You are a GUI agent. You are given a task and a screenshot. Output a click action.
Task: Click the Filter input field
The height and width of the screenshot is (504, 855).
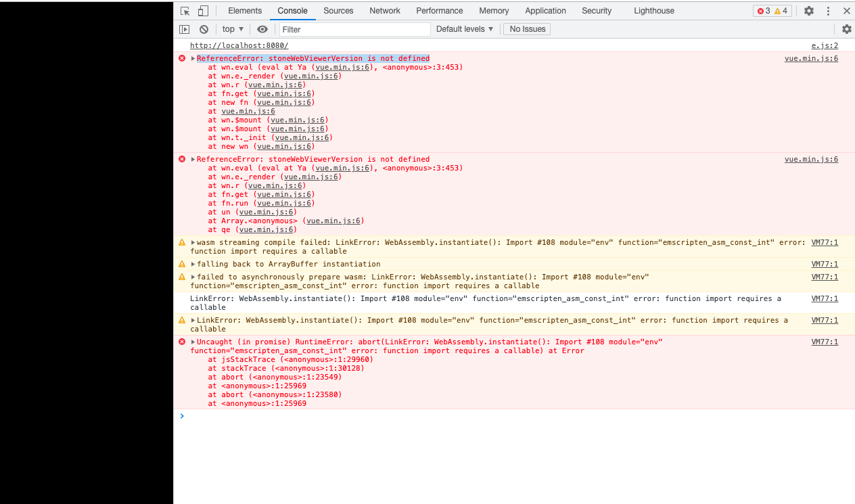pos(354,29)
